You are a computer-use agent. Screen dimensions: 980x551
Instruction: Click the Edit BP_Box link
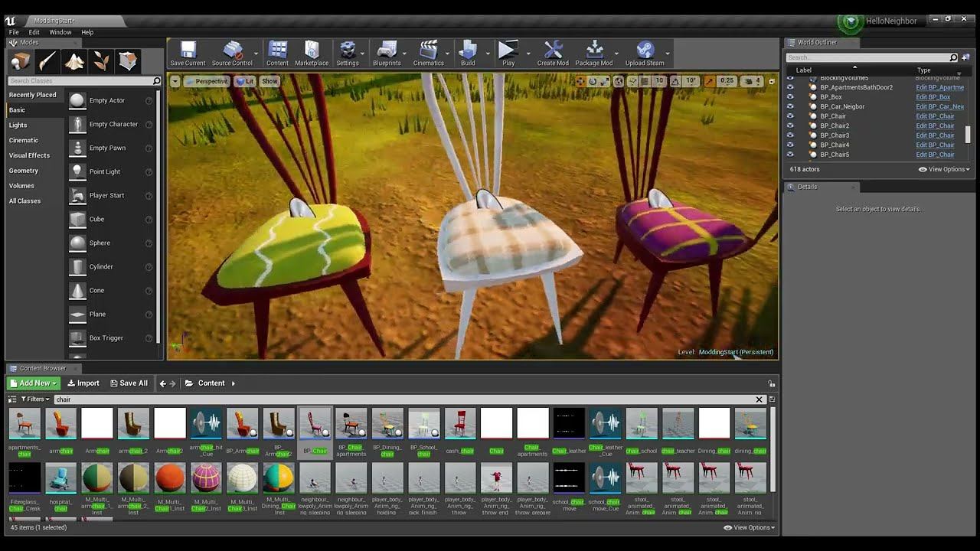pos(933,97)
